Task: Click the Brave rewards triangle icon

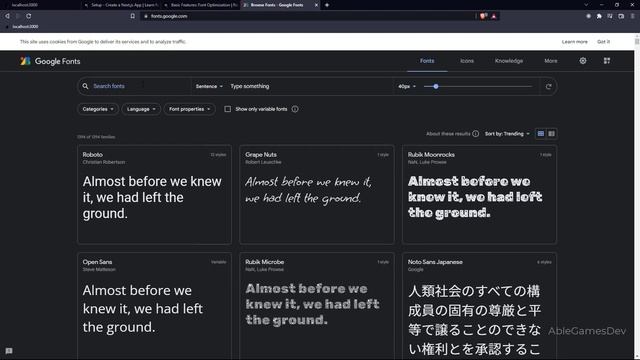Action: (x=494, y=16)
